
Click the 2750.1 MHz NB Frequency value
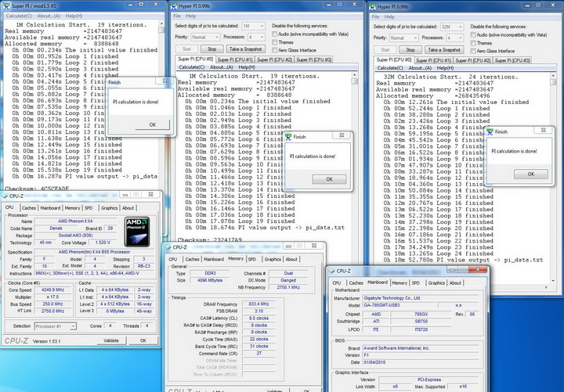288,287
